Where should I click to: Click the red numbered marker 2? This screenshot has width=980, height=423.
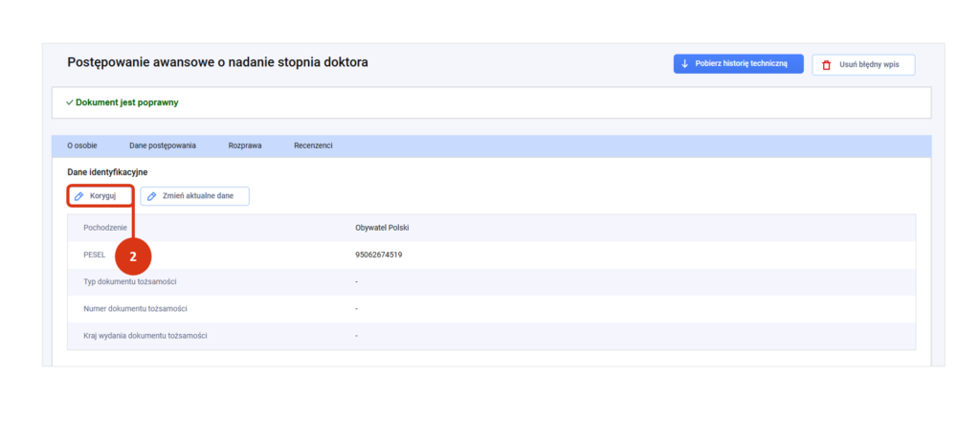coord(134,256)
